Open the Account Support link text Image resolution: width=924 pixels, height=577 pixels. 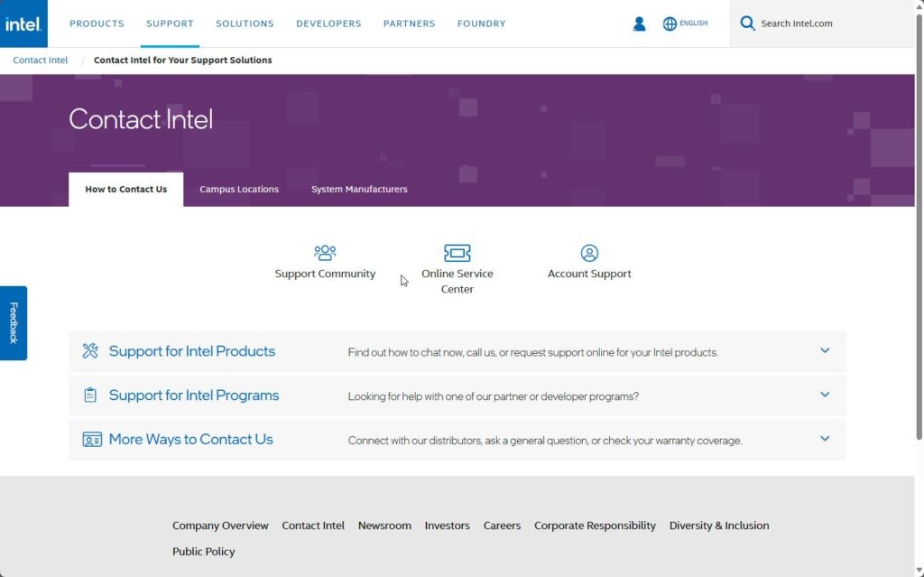point(588,274)
